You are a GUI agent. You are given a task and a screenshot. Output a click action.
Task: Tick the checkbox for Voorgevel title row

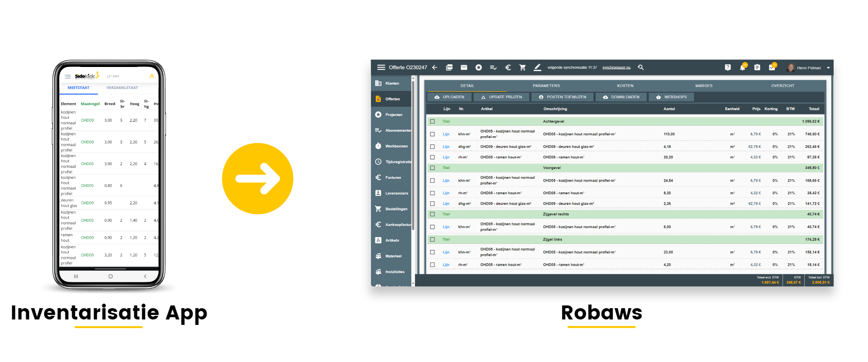point(433,168)
